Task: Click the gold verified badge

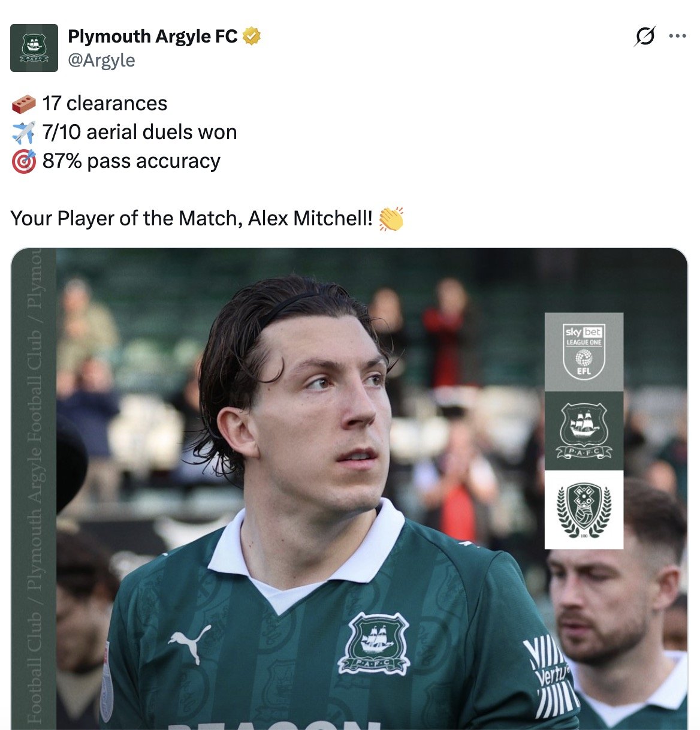Action: [x=252, y=37]
